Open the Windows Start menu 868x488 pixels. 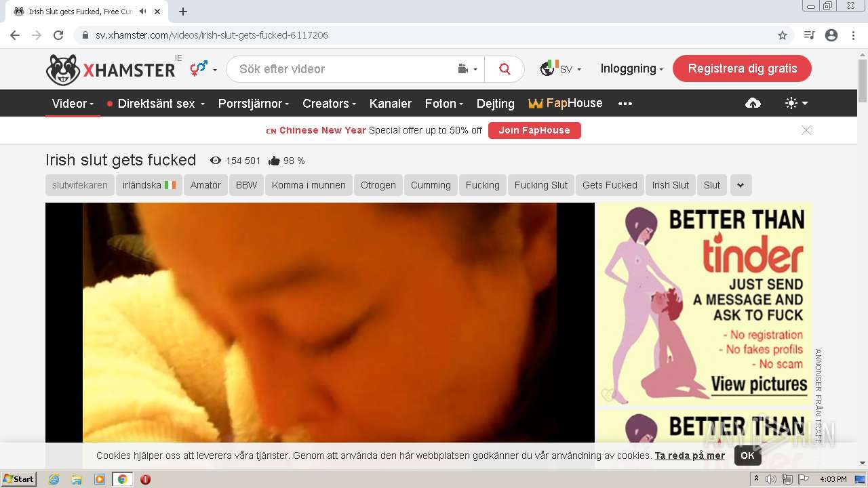pos(19,479)
